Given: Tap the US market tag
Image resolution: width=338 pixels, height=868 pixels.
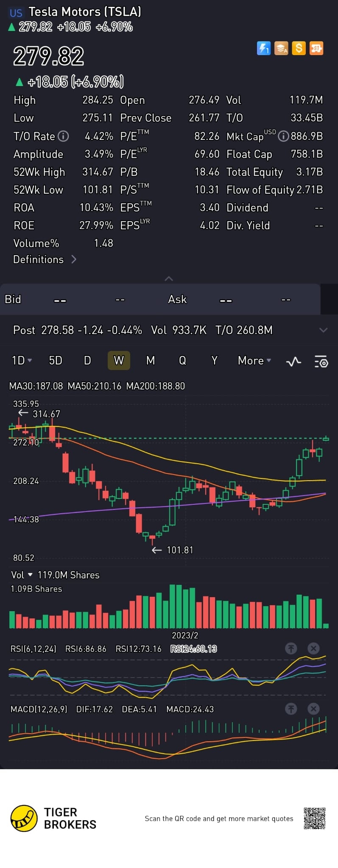Looking at the screenshot, I should tap(16, 13).
